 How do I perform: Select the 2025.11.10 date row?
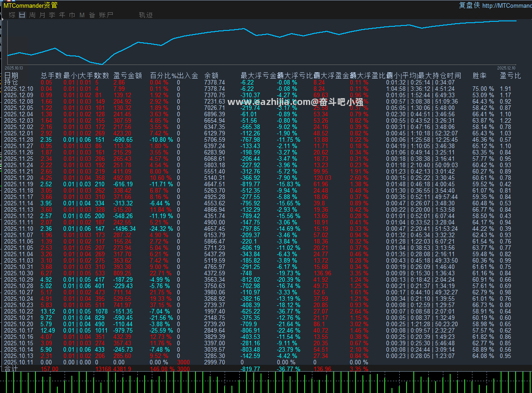click(19, 229)
